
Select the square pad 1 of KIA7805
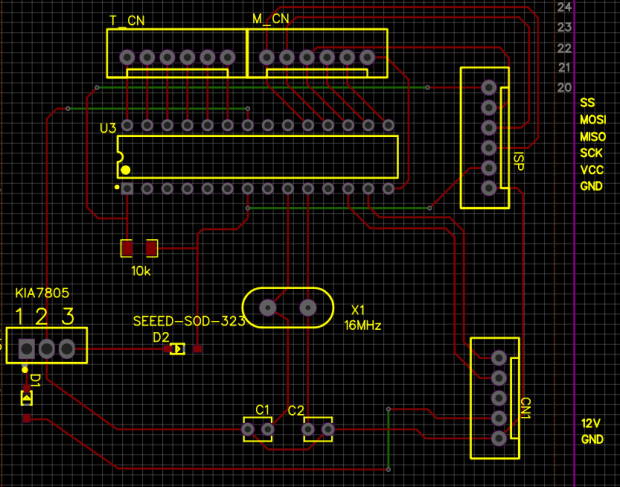26,349
